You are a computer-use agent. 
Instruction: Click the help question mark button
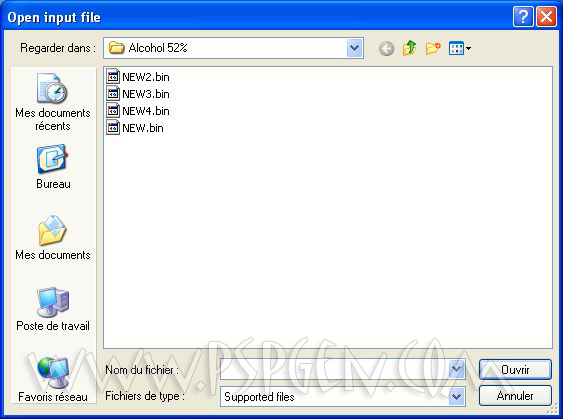[523, 17]
